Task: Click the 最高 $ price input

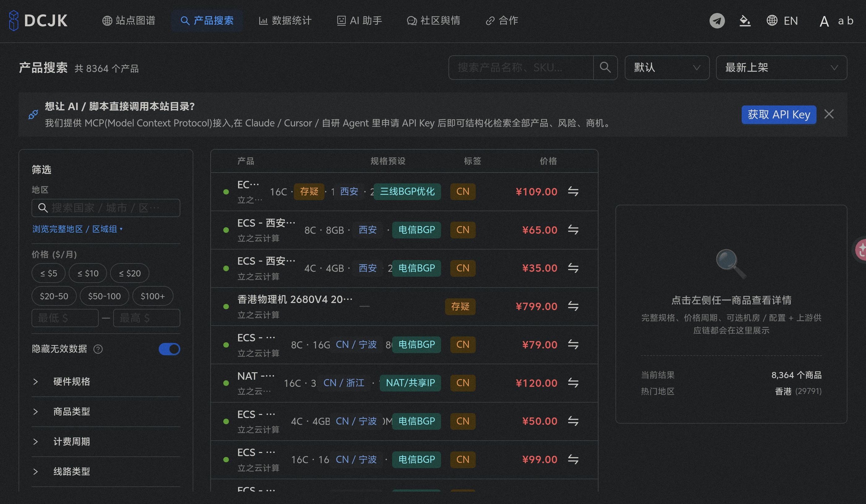Action: (x=147, y=318)
